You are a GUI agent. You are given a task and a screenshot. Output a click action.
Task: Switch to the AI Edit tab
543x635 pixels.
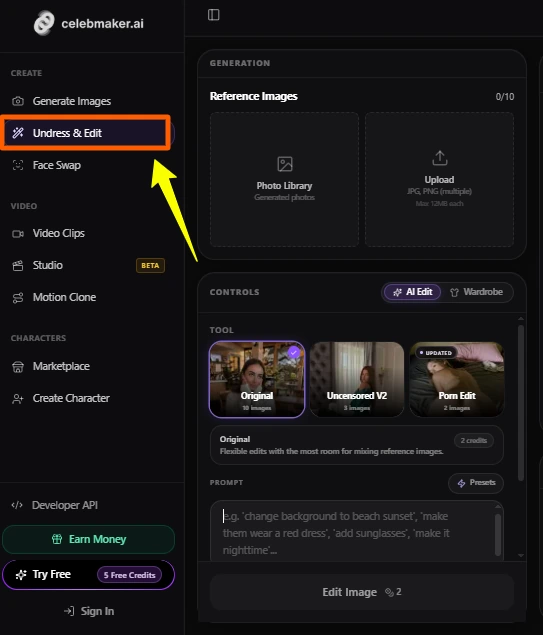[x=412, y=292]
